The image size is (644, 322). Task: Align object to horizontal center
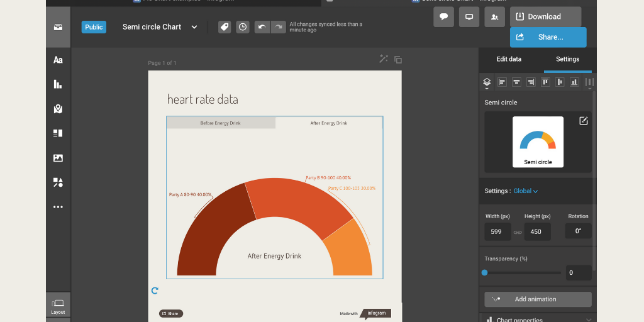[x=516, y=82]
